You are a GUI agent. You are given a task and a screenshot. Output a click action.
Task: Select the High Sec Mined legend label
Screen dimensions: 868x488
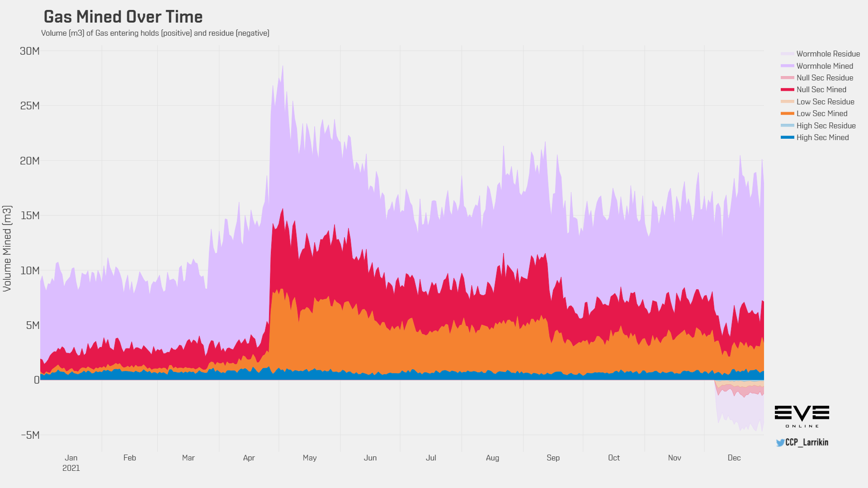[823, 137]
